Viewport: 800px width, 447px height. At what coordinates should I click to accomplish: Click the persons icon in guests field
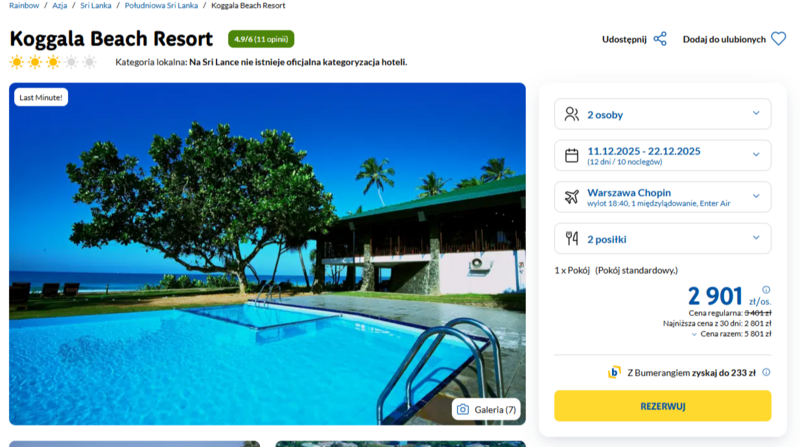572,114
